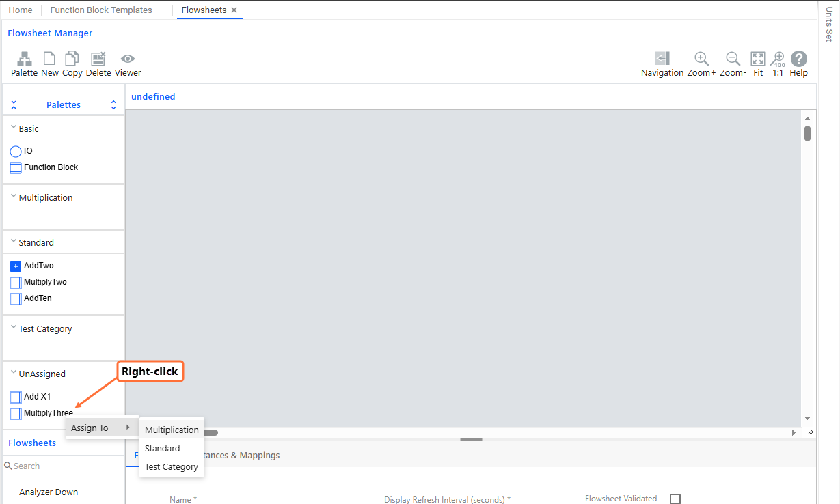Switch to the Home tab
The width and height of the screenshot is (840, 504).
pos(21,10)
